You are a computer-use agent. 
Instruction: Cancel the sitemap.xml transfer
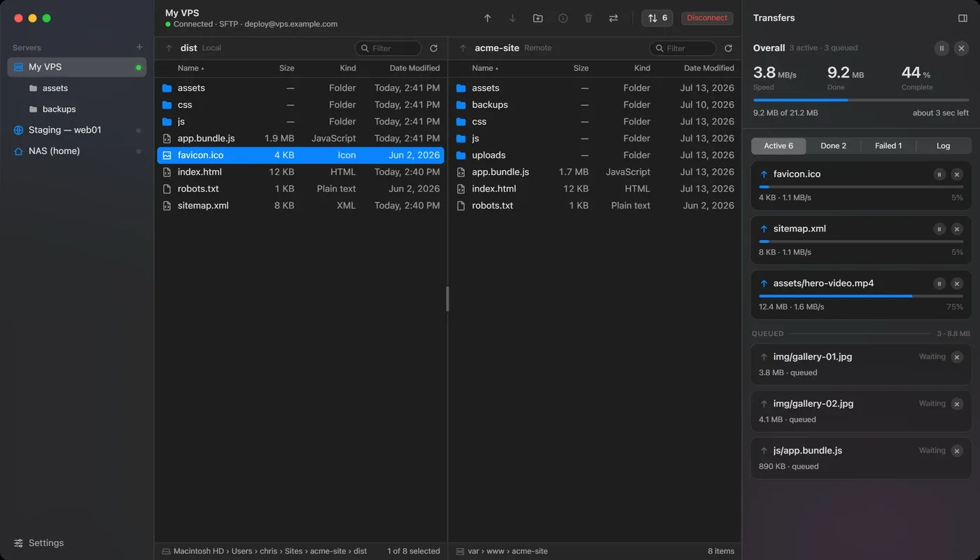pyautogui.click(x=957, y=229)
